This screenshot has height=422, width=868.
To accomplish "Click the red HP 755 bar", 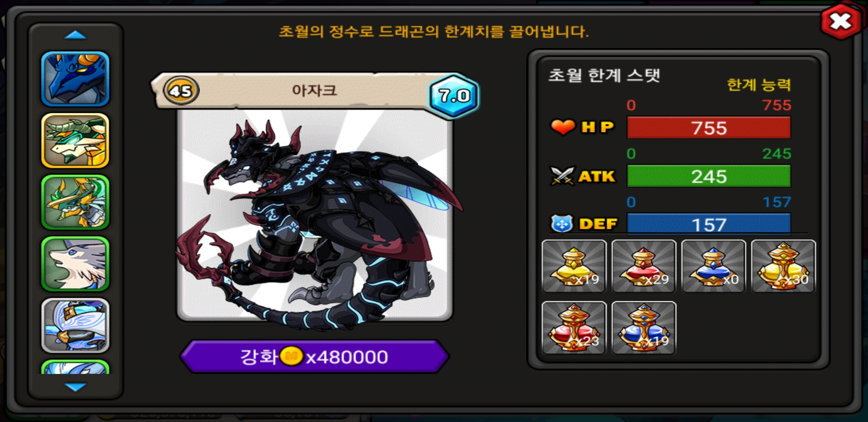I will (x=709, y=128).
